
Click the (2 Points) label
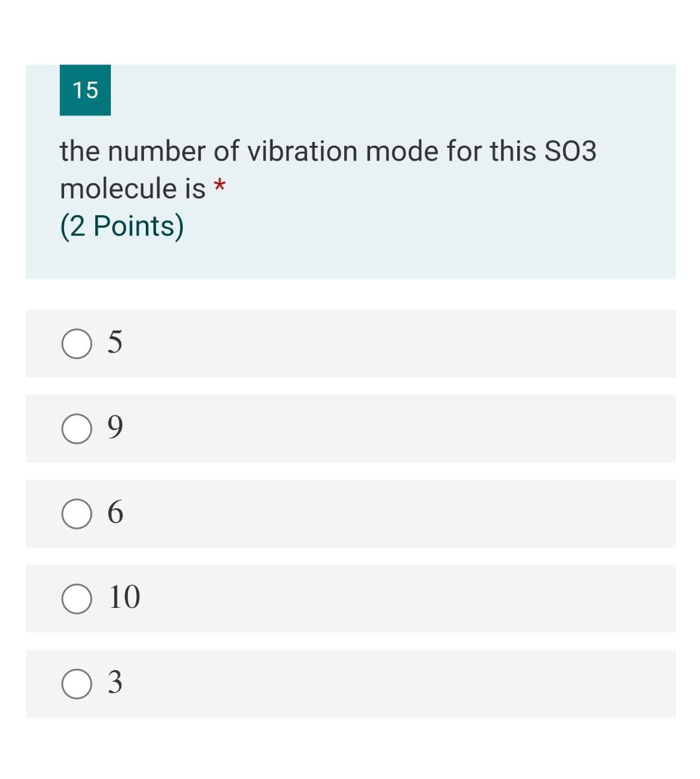pos(121,226)
